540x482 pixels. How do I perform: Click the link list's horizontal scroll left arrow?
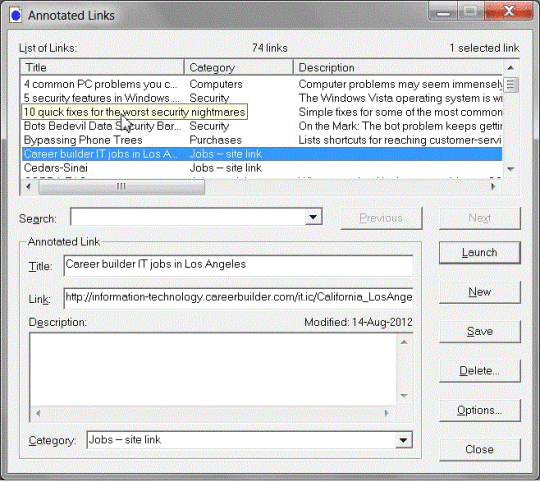[x=29, y=187]
